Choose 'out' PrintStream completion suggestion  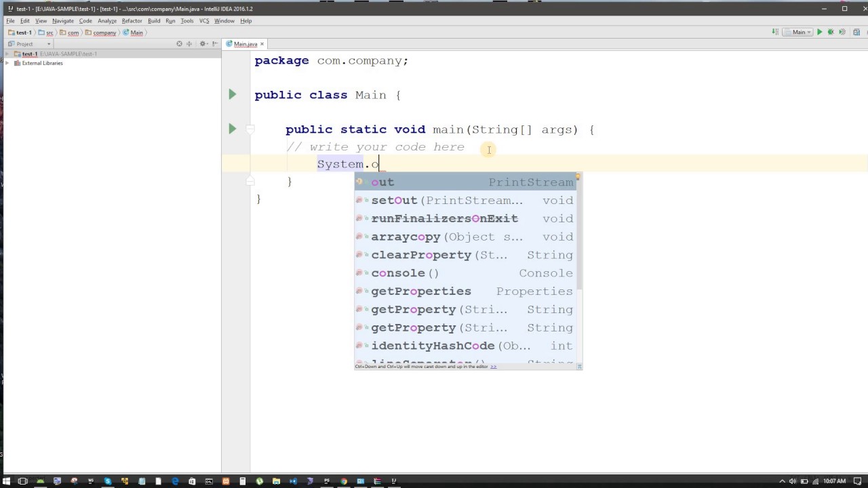pos(465,182)
